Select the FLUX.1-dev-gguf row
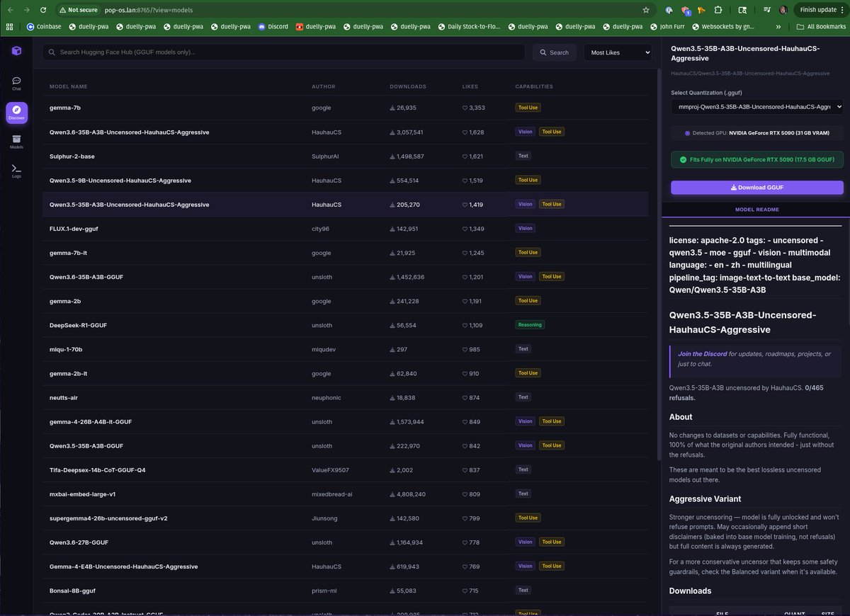The height and width of the screenshot is (616, 850). (x=345, y=228)
